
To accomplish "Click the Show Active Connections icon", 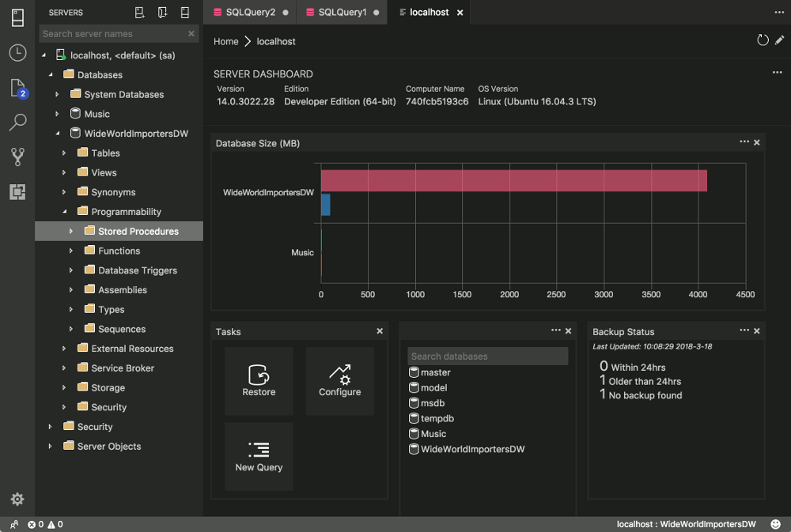I will click(x=185, y=13).
